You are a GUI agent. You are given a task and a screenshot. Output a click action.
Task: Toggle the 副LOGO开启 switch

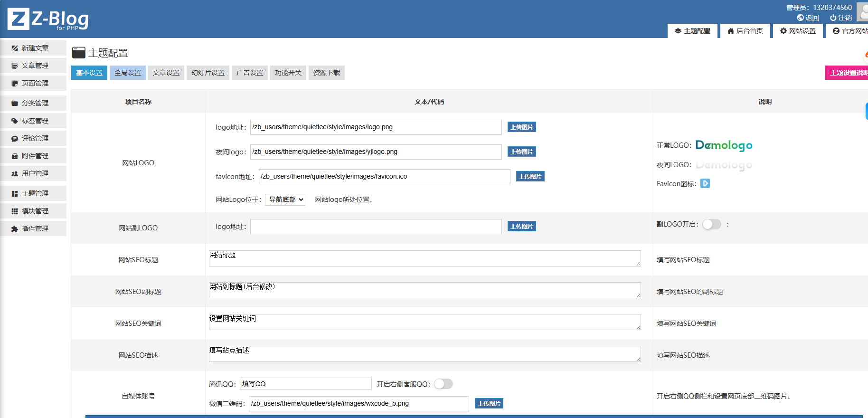(x=711, y=224)
